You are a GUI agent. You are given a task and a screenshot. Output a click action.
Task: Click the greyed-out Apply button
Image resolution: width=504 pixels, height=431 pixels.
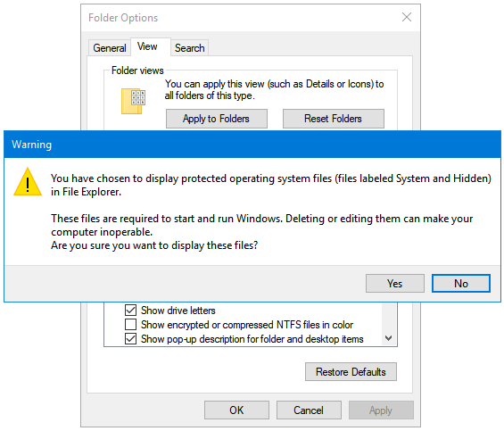click(x=381, y=410)
